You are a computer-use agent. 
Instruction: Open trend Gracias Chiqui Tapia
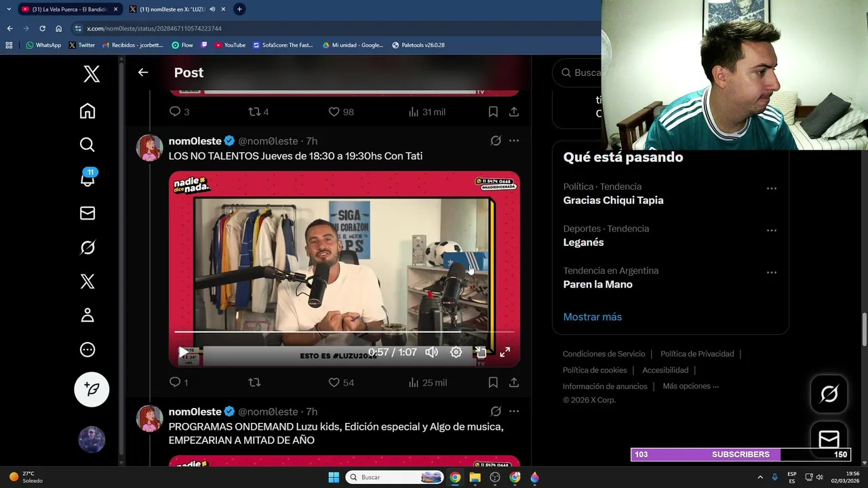point(613,201)
